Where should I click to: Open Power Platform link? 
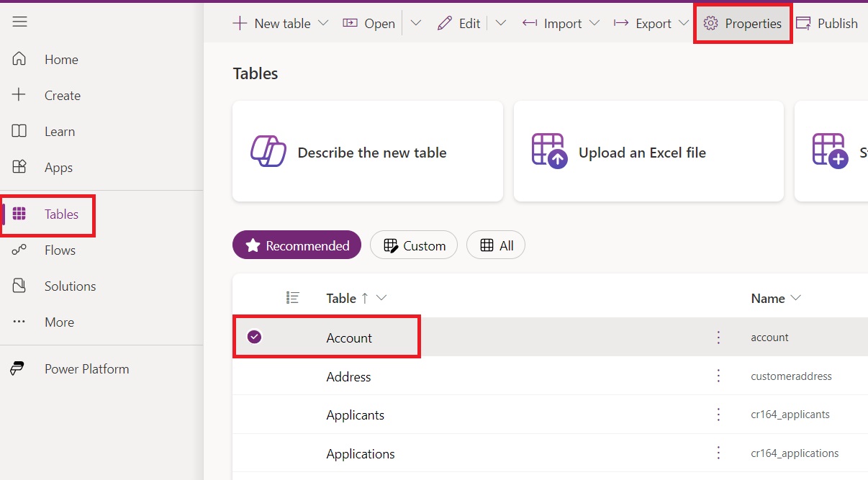click(x=86, y=369)
